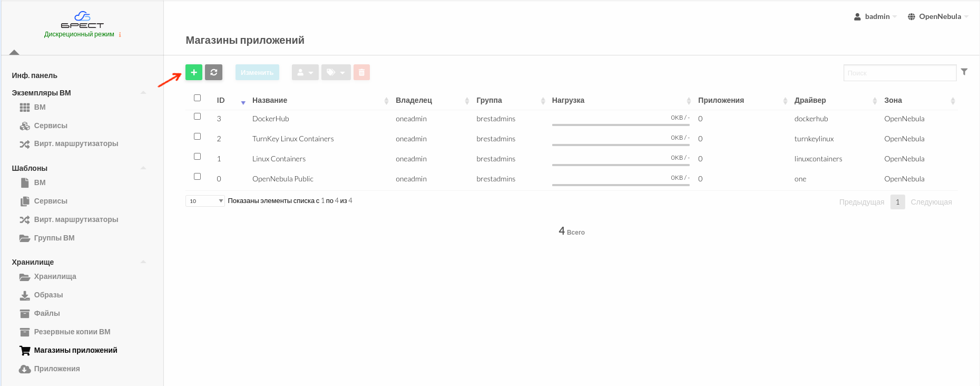Click the red trash delete button
The height and width of the screenshot is (386, 980).
361,72
